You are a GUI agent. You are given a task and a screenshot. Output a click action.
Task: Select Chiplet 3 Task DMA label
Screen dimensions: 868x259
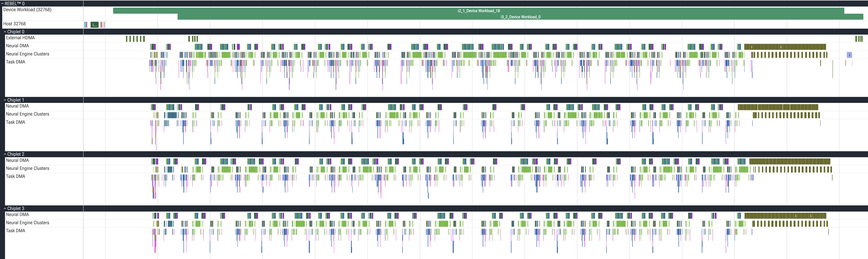pyautogui.click(x=15, y=231)
